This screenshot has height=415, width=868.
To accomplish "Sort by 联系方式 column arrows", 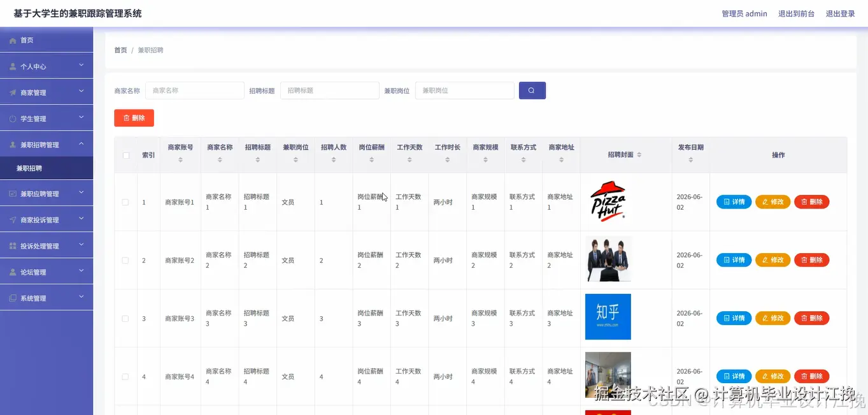I will (x=523, y=160).
